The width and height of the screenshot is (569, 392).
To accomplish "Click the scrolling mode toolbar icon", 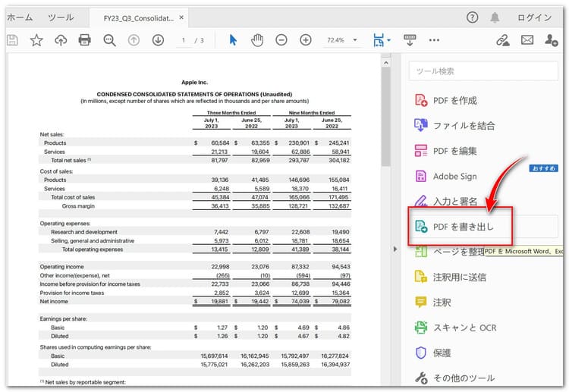I will pos(410,40).
